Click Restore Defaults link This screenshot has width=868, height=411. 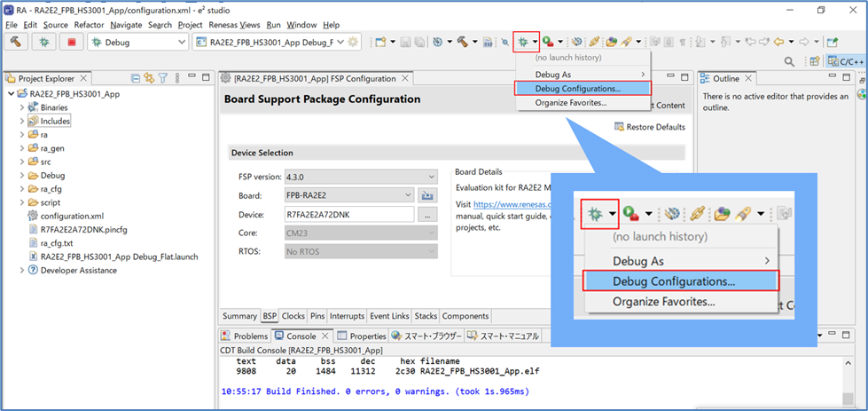655,127
